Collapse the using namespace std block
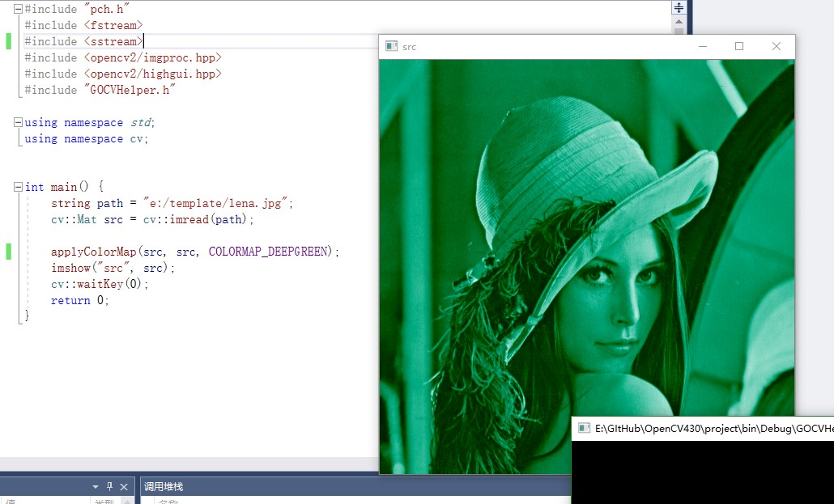 (18, 122)
